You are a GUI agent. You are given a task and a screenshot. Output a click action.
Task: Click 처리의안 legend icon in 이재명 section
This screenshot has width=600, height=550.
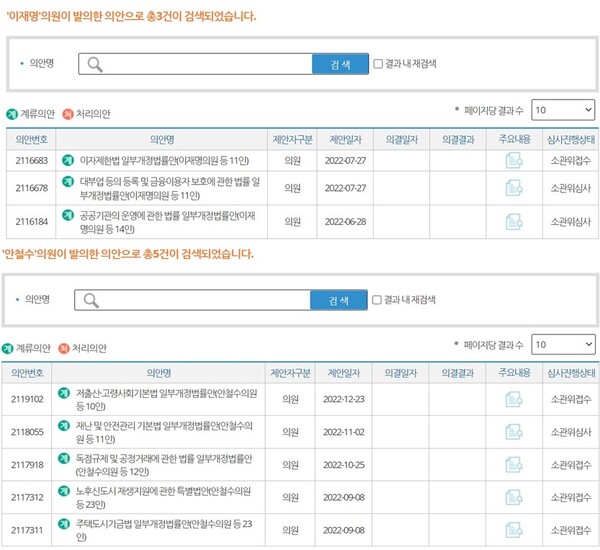[x=68, y=114]
